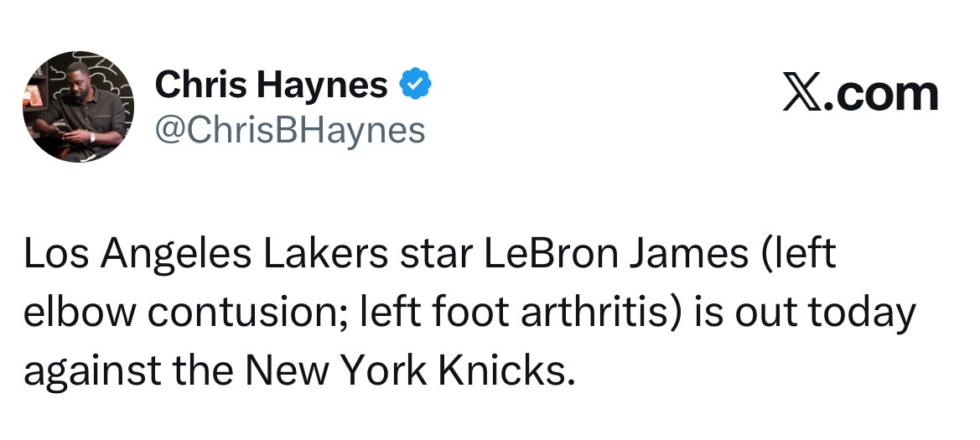
Task: Click the X logo glyph
Action: click(803, 94)
